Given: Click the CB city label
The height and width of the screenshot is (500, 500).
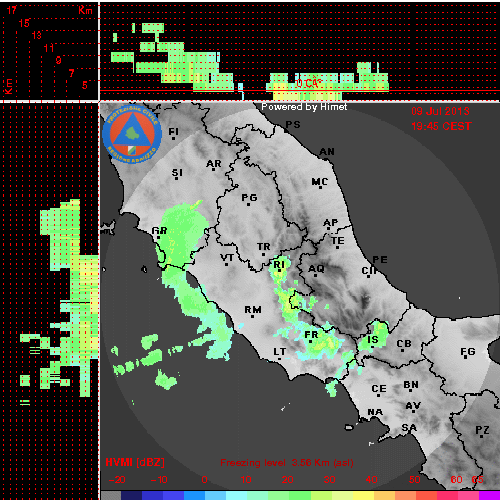Looking at the screenshot, I should tap(404, 344).
